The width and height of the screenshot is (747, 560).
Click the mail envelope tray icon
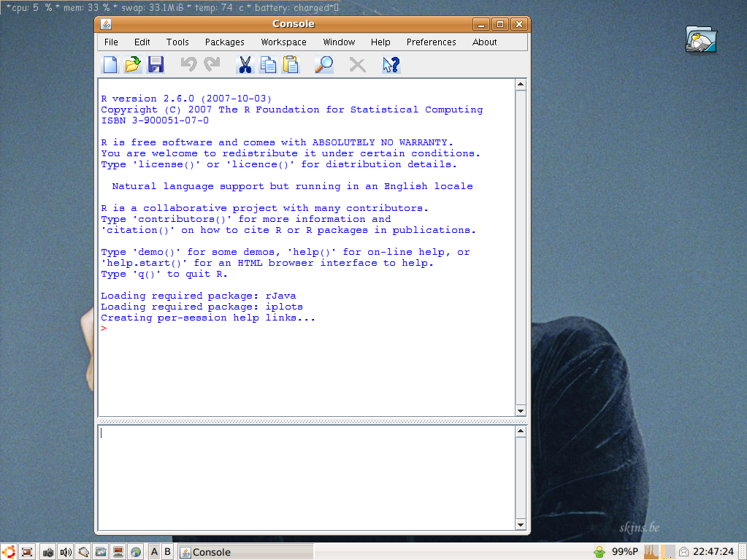point(684,552)
